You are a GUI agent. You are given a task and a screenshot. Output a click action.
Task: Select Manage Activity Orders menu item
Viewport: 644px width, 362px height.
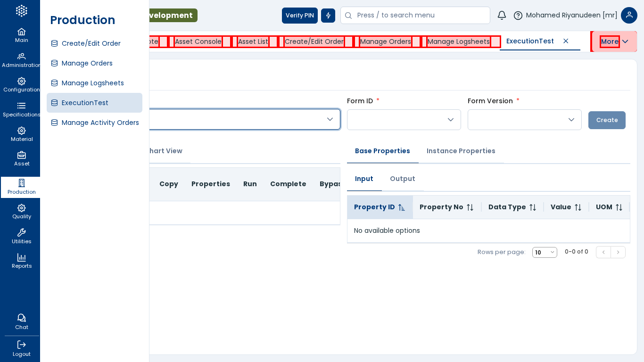click(100, 123)
